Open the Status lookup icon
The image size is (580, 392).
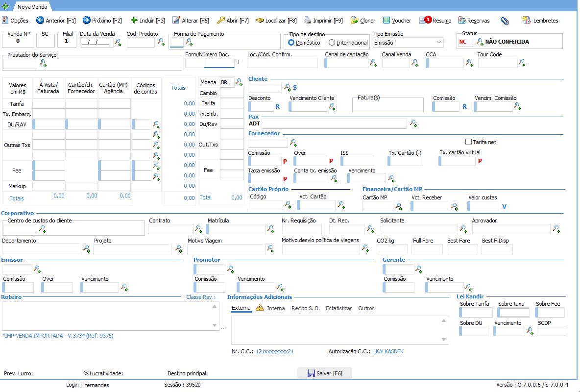point(480,42)
